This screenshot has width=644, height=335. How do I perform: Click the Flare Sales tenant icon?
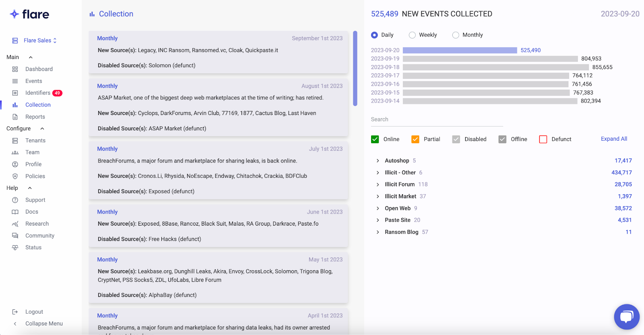tap(15, 41)
